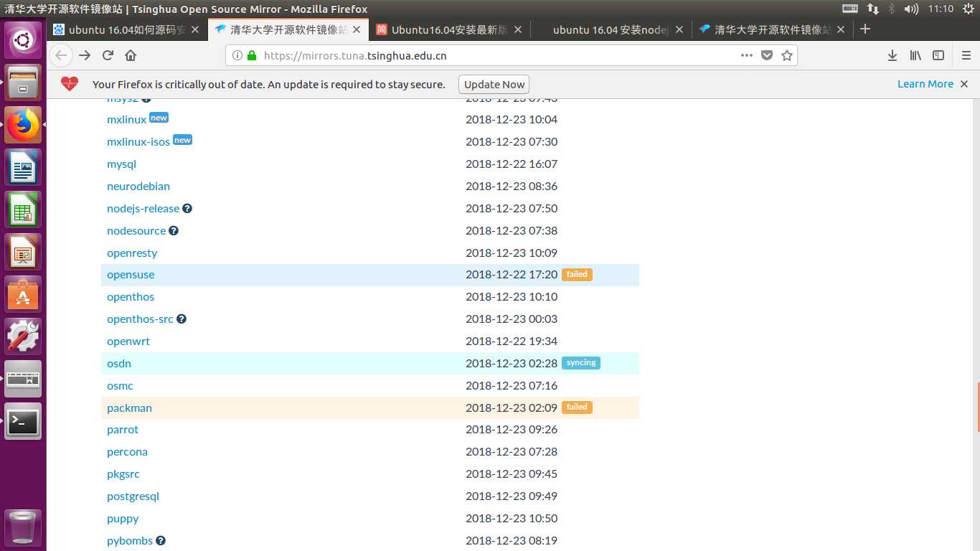Screen dimensions: 980x551
Task: Open the opensuse mirror link
Action: 131,274
